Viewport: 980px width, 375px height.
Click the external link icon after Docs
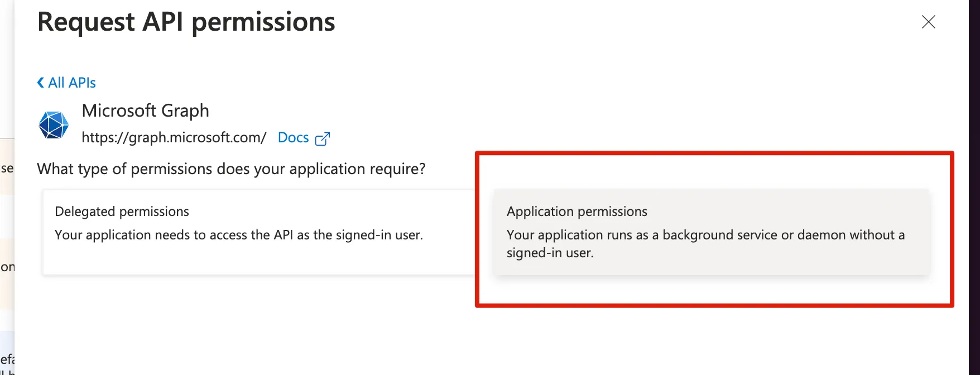pos(323,138)
